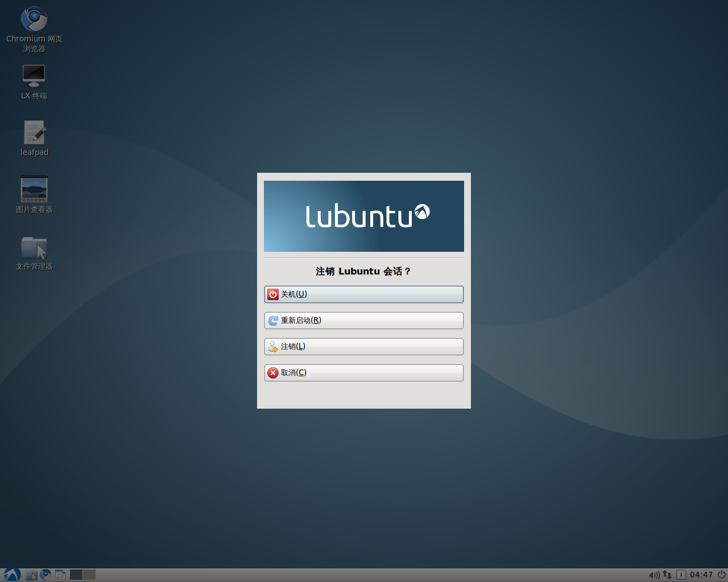Click the info notification tray icon
Viewport: 728px width, 582px height.
[x=681, y=575]
